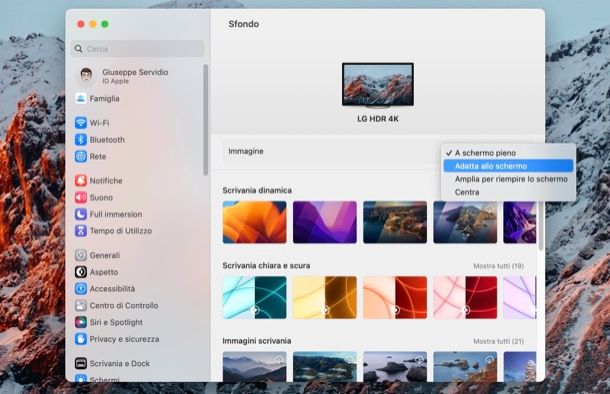Click the 'Notifiche' sidebar label
The height and width of the screenshot is (394, 610).
[x=106, y=180]
